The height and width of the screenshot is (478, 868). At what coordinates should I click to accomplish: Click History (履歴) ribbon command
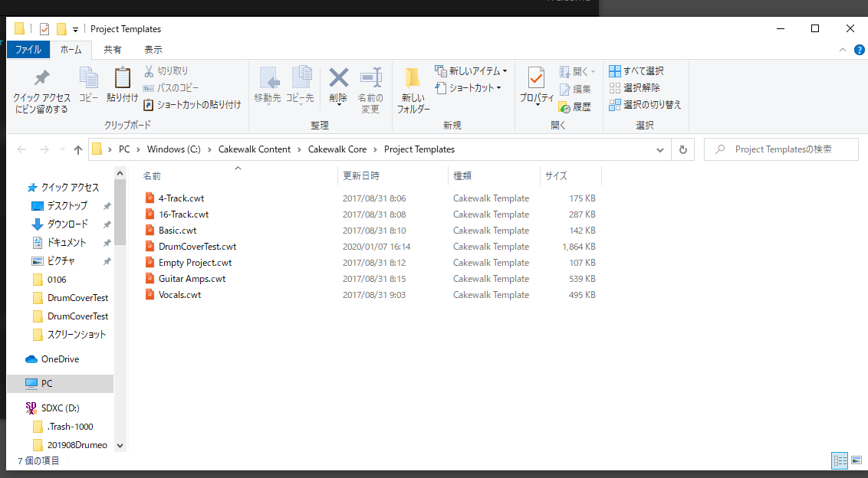(575, 106)
